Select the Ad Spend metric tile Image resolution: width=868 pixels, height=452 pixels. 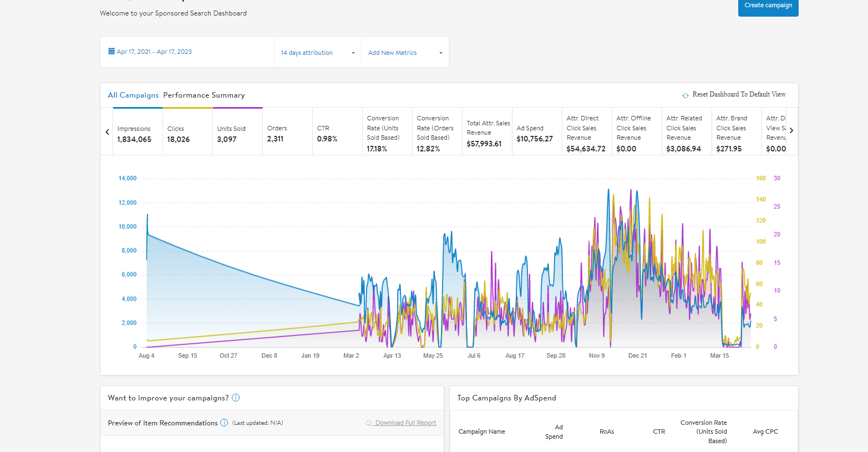pyautogui.click(x=537, y=131)
